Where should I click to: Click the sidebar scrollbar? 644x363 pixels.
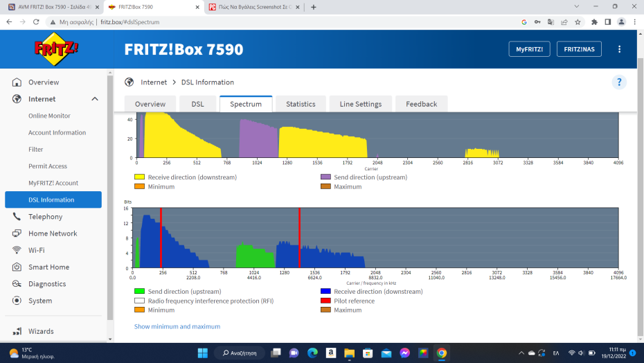click(x=109, y=197)
